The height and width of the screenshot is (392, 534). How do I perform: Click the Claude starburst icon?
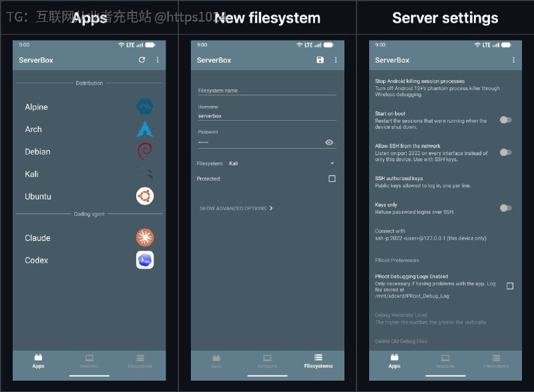[x=145, y=237]
